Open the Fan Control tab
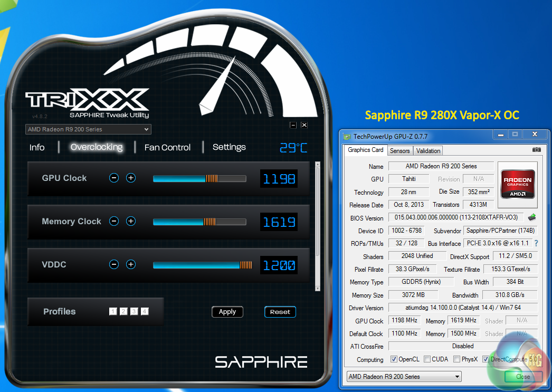 coord(168,147)
